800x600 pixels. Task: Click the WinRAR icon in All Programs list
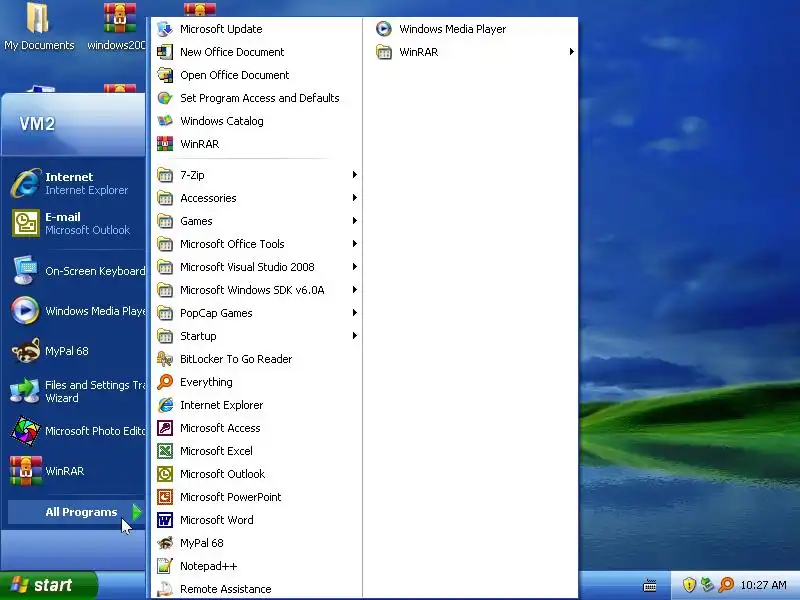[x=165, y=144]
